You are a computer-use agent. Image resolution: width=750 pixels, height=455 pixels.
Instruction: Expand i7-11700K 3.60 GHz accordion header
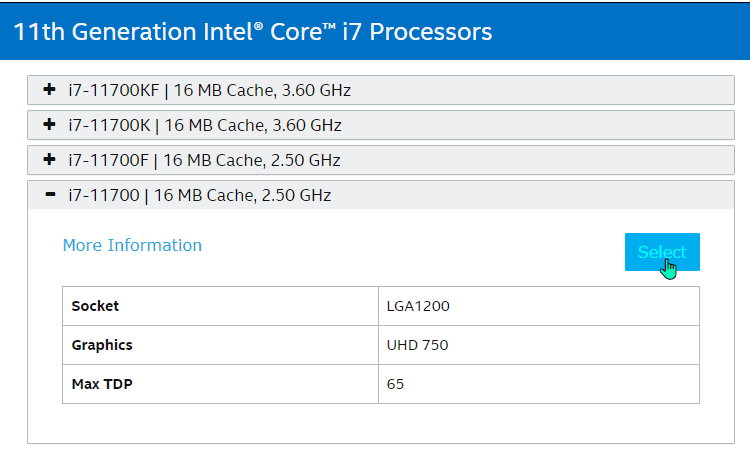click(x=381, y=125)
